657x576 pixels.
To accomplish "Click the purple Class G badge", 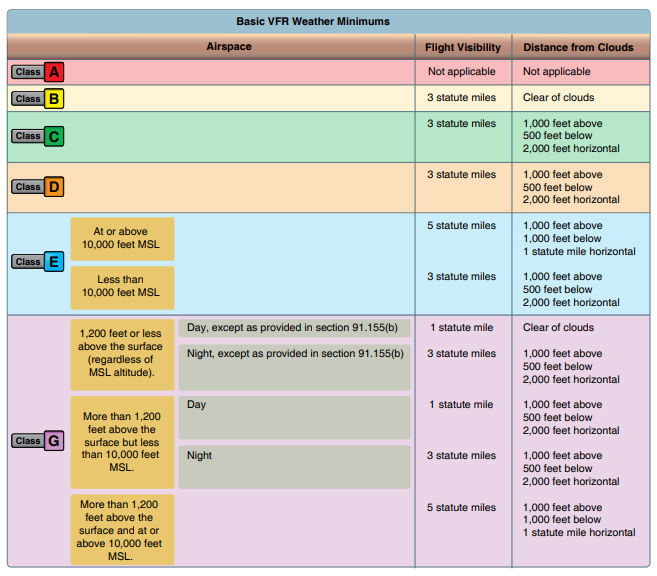I will pos(38,441).
